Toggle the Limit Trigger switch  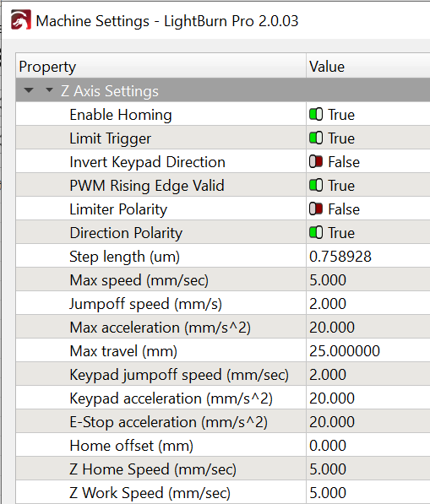pyautogui.click(x=316, y=138)
